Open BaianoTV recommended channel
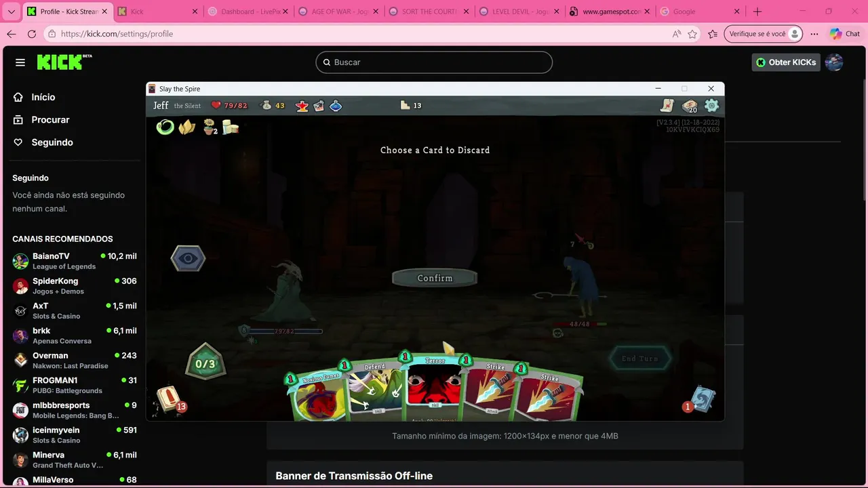This screenshot has width=868, height=488. 75,261
